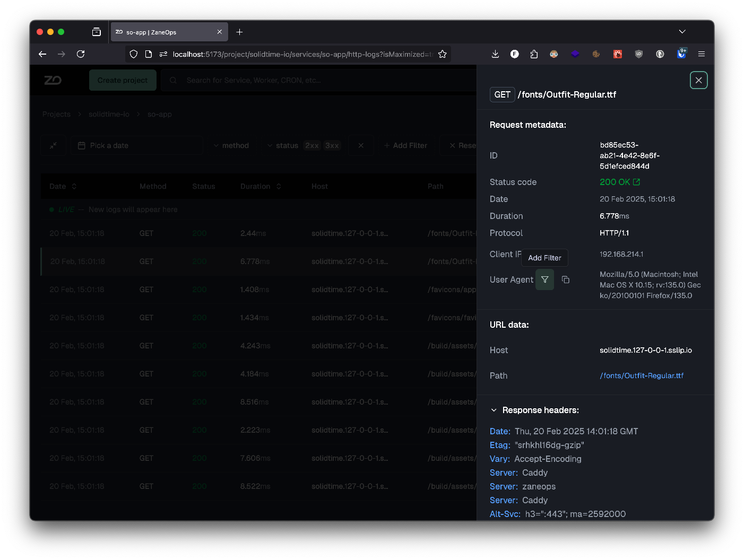Remove the status filter with X

(361, 145)
